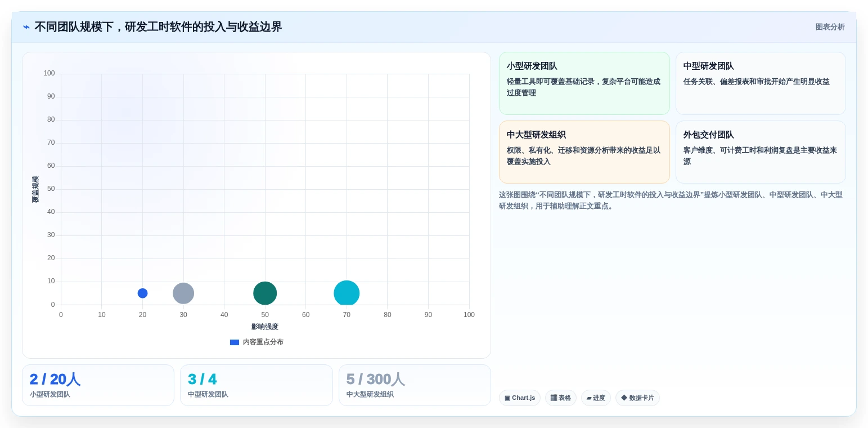Open the 外包交付团队 description card
Screen dimensions: 868x428
(x=761, y=152)
